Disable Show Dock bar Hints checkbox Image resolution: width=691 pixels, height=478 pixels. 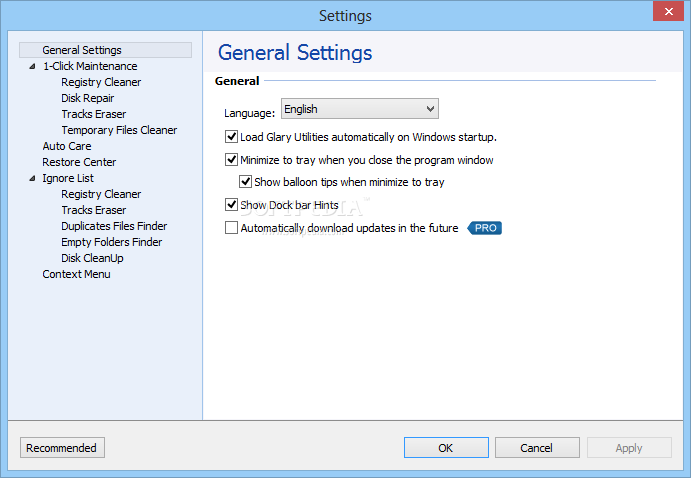pos(231,204)
